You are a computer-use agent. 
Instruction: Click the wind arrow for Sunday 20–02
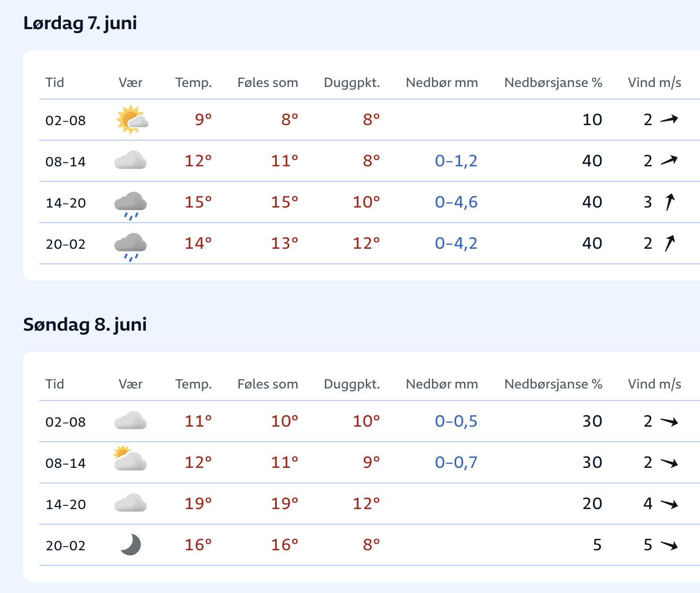pos(669,545)
